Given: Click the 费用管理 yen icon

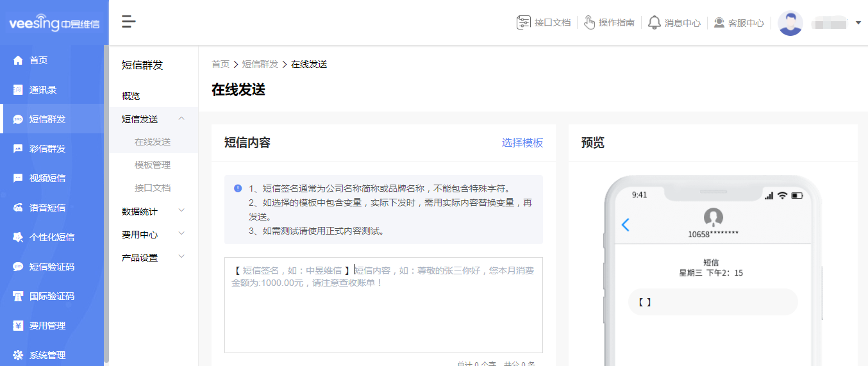Looking at the screenshot, I should tap(18, 326).
